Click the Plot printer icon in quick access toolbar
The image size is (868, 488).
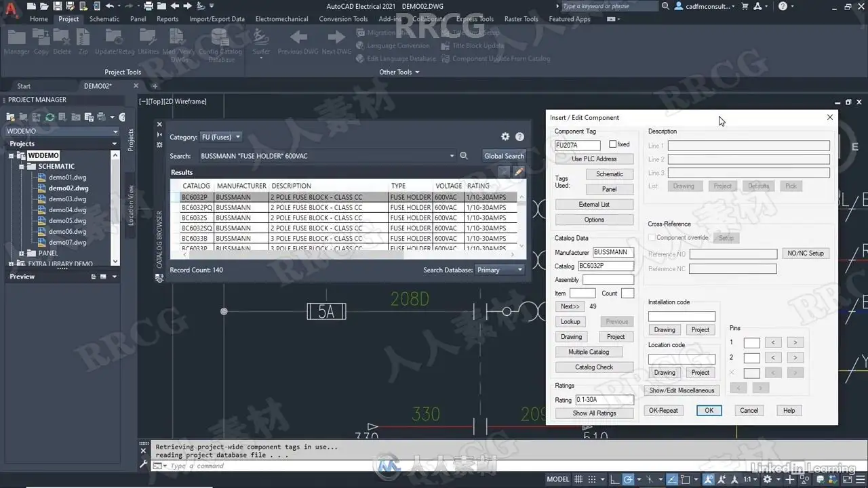(x=149, y=6)
